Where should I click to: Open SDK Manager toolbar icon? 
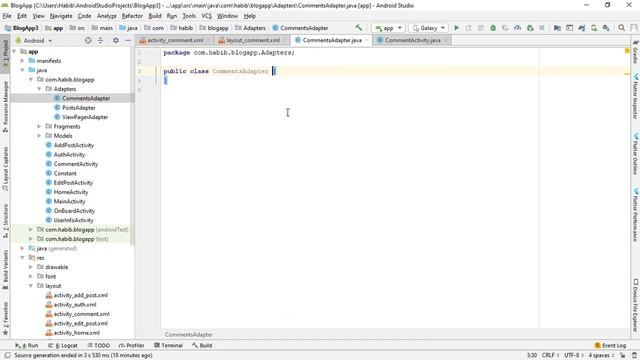[606, 28]
